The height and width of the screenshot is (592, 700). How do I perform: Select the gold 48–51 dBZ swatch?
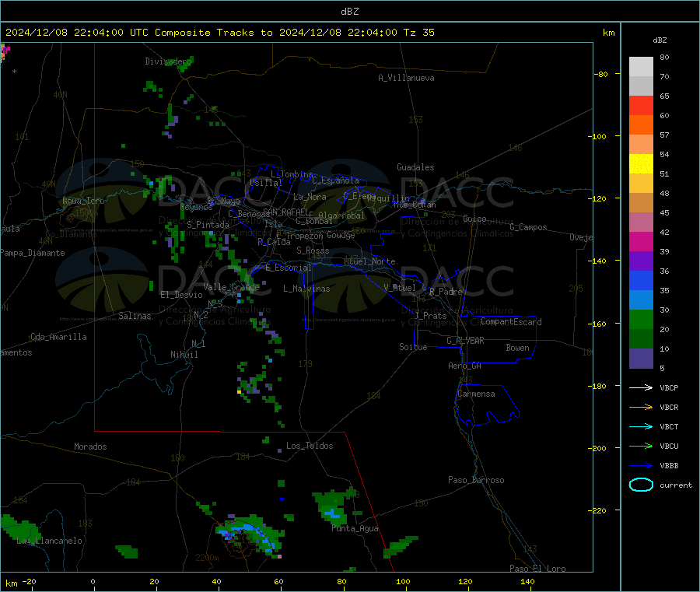[x=641, y=183]
